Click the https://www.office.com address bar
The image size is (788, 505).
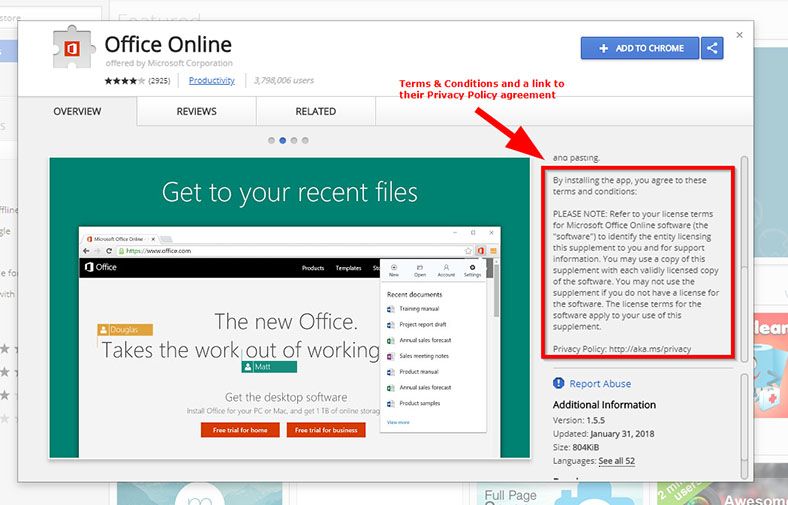tap(297, 251)
